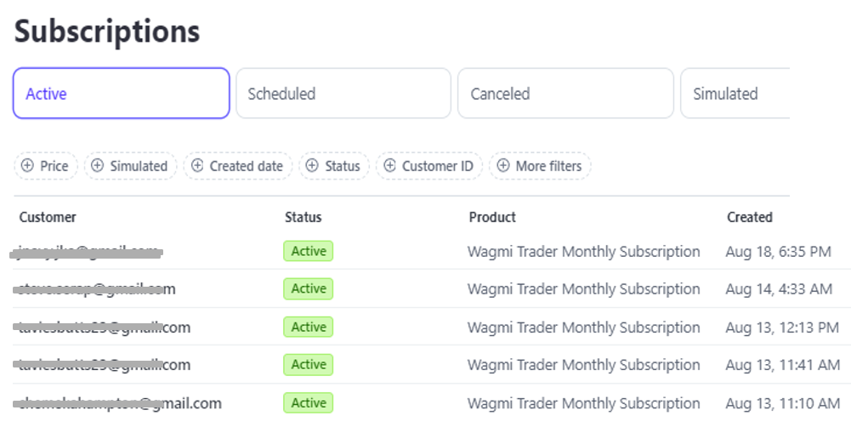
Task: Click the plus icon on Simulated filter
Action: (x=98, y=166)
